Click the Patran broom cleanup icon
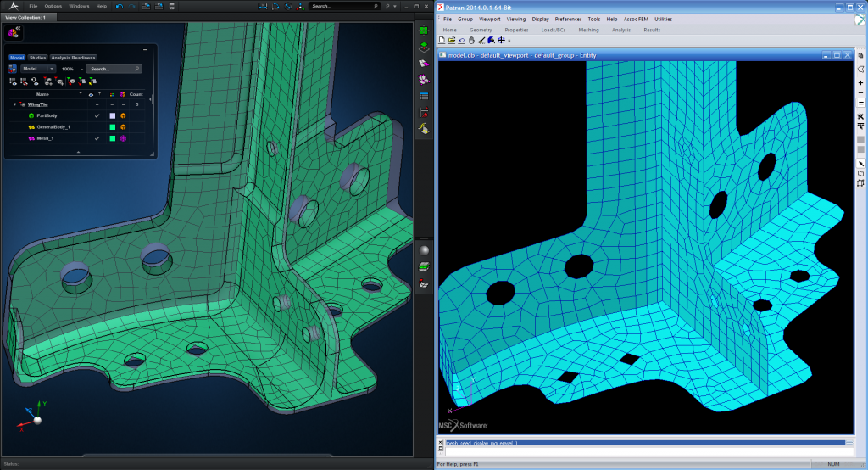The image size is (868, 470). pos(481,41)
